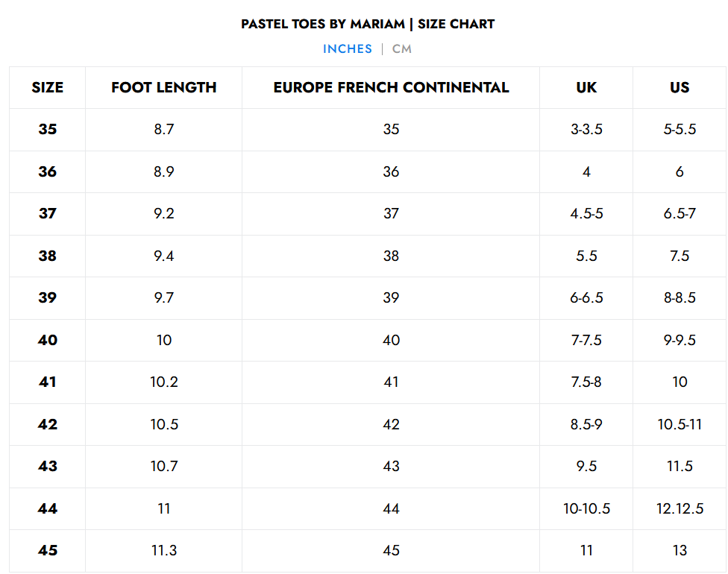Click the UK column header
Image resolution: width=728 pixels, height=574 pixels.
tap(586, 87)
